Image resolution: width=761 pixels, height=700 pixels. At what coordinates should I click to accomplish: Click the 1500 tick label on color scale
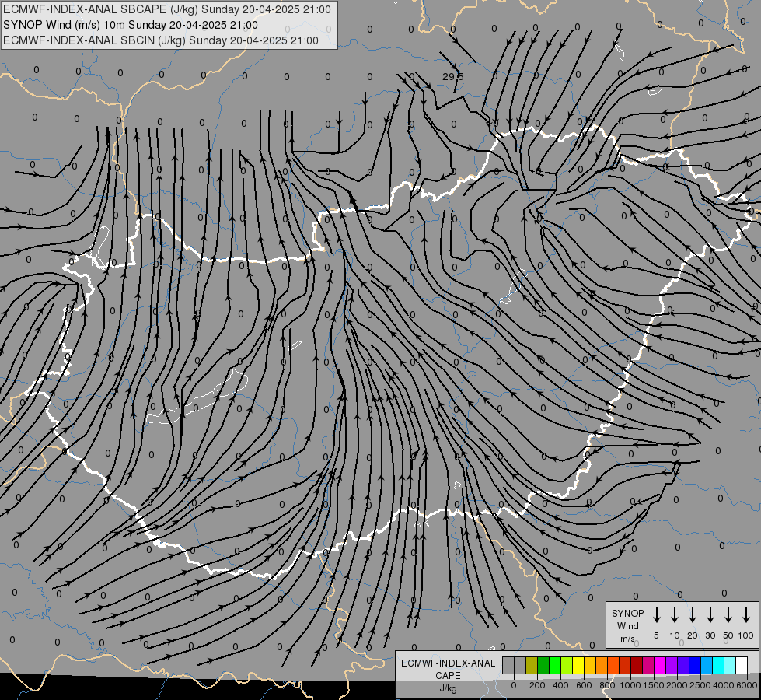click(654, 685)
